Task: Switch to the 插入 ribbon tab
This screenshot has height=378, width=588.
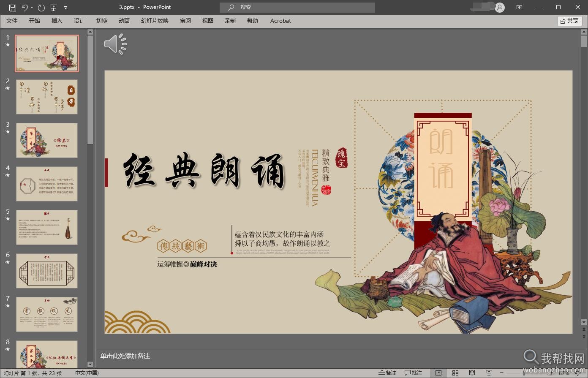Action: (x=57, y=21)
